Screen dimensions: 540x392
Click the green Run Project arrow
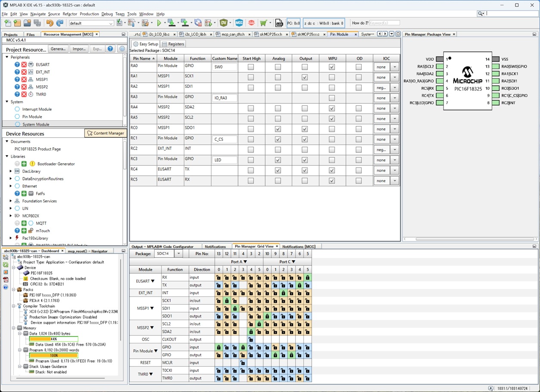pyautogui.click(x=159, y=23)
